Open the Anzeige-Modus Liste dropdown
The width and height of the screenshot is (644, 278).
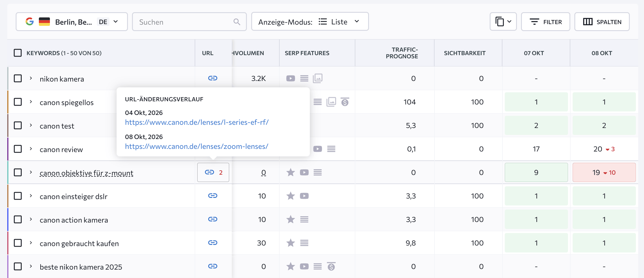tap(310, 22)
